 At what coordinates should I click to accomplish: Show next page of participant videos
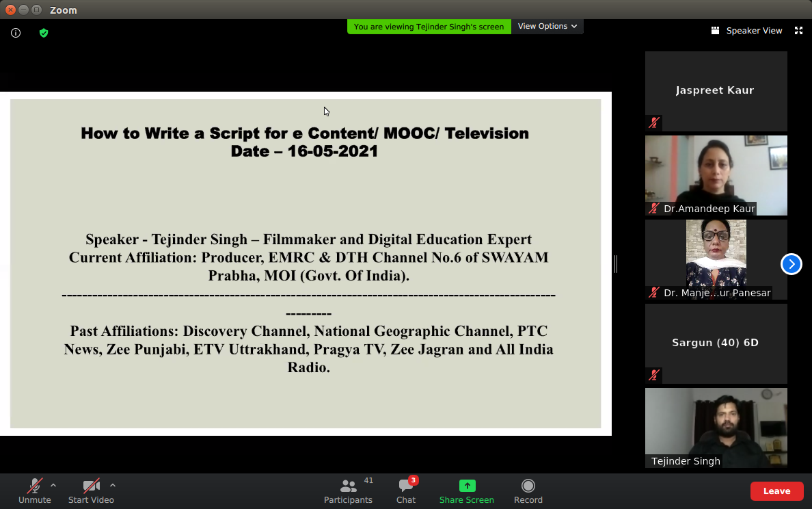coord(791,264)
